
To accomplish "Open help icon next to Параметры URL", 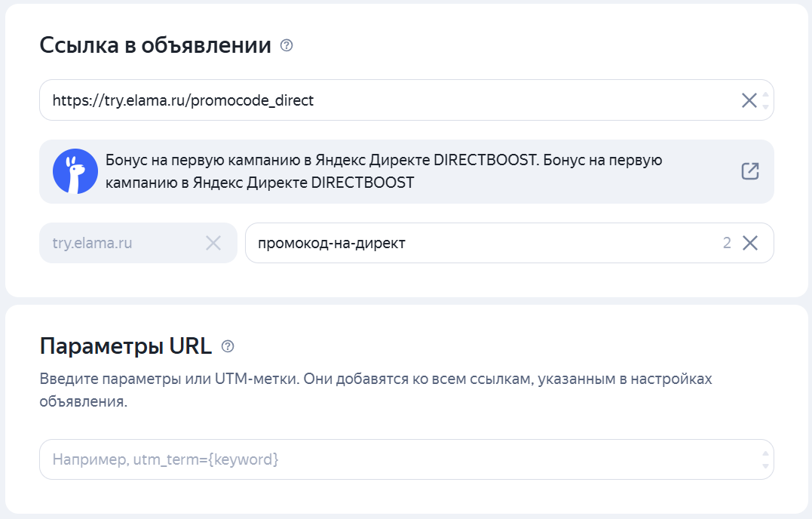I will (228, 346).
